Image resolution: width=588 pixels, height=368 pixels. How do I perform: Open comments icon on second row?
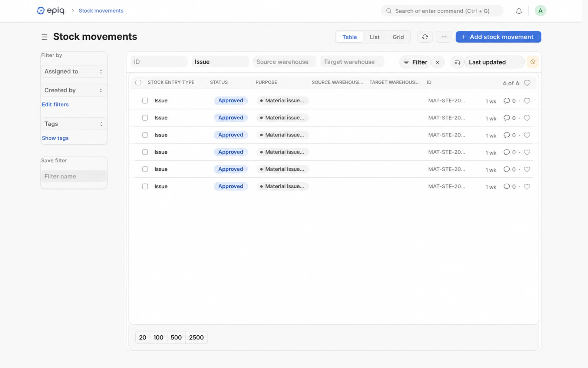[506, 118]
